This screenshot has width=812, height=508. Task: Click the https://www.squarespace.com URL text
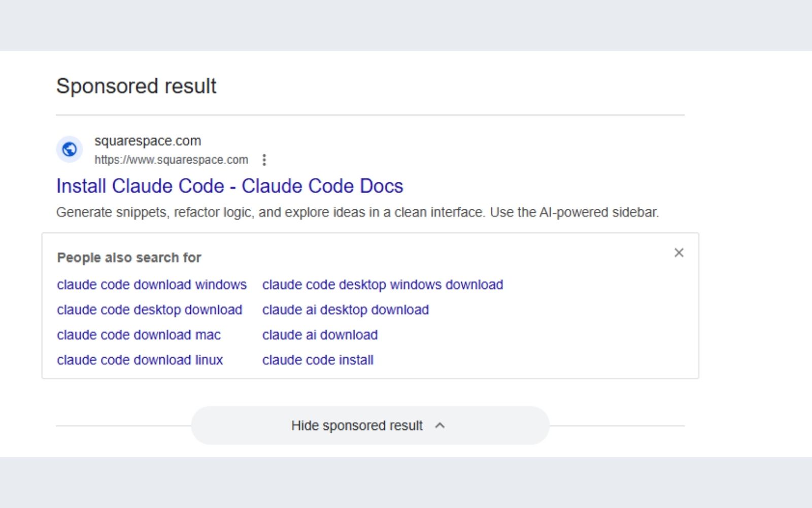[171, 160]
